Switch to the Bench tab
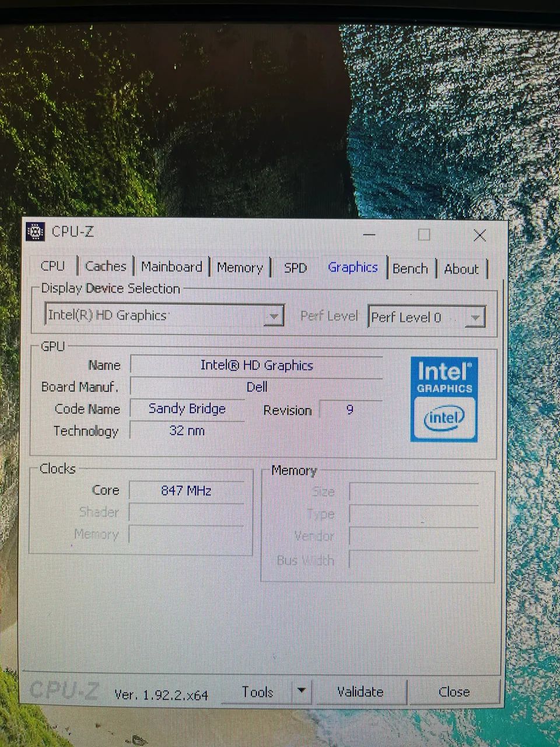 click(410, 268)
